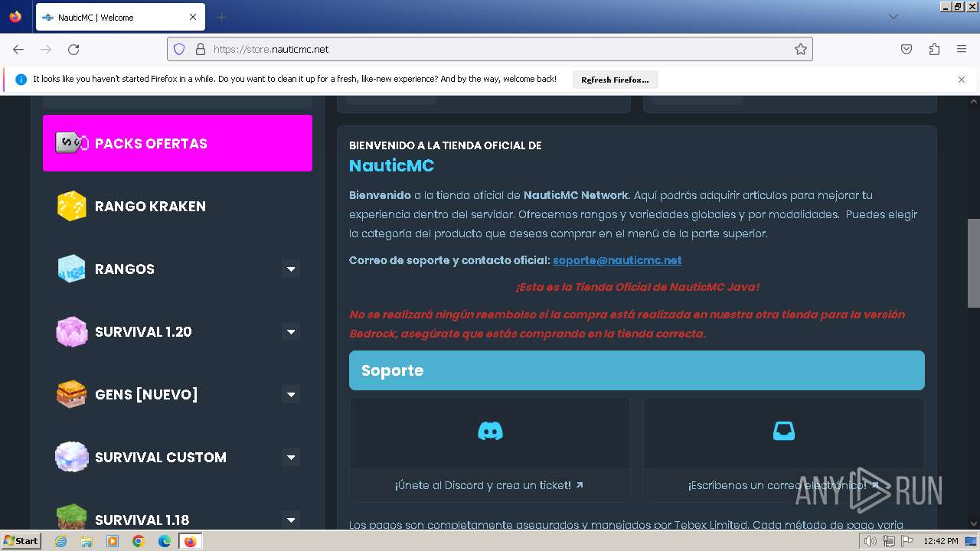Click the RANGOS ice block icon
Image resolution: width=980 pixels, height=551 pixels.
coord(71,269)
